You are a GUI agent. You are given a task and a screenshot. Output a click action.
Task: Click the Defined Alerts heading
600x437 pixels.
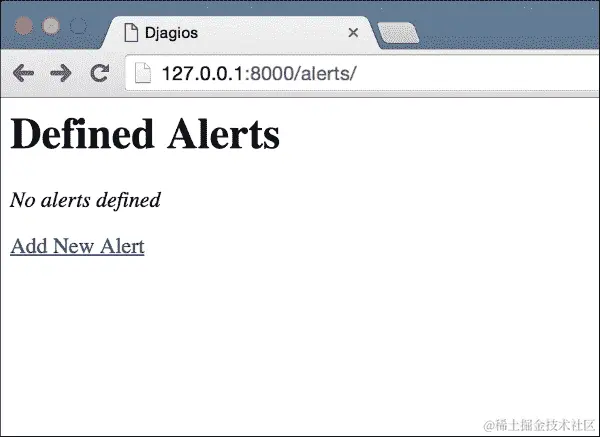[145, 134]
